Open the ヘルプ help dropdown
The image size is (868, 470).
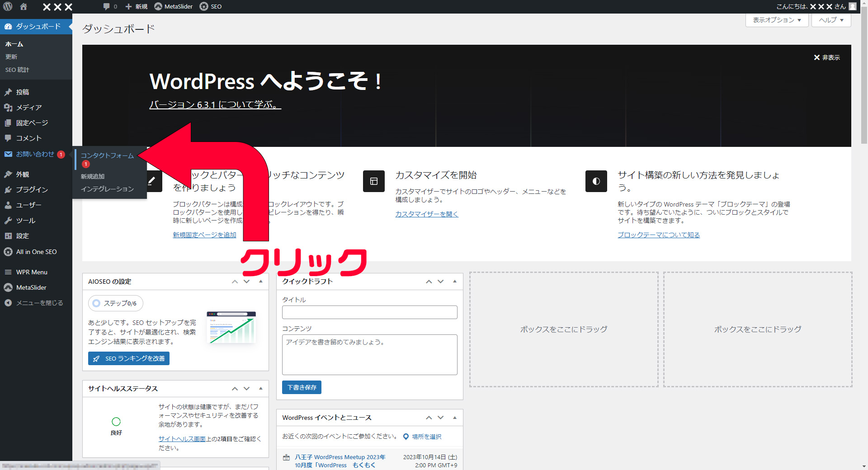[x=831, y=20]
